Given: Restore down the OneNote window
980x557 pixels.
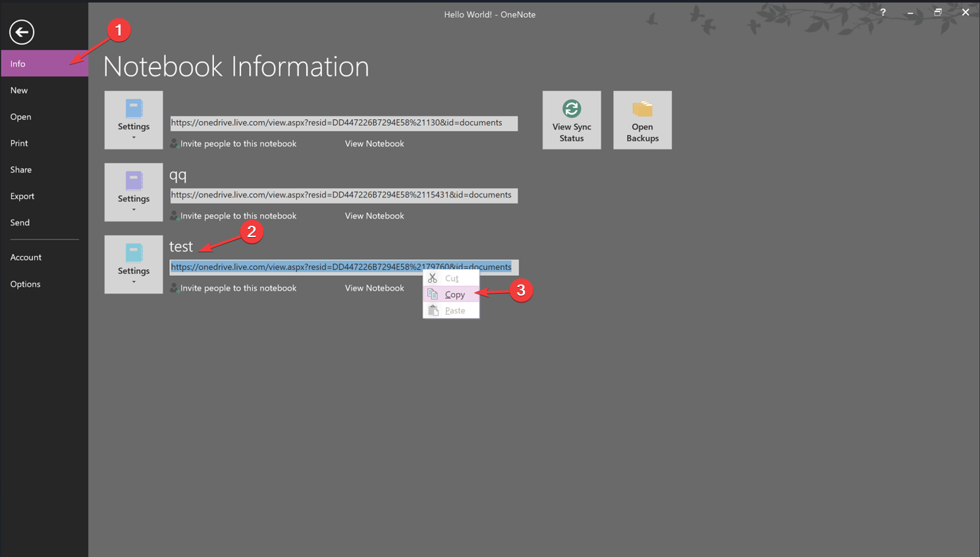Looking at the screenshot, I should tap(938, 13).
